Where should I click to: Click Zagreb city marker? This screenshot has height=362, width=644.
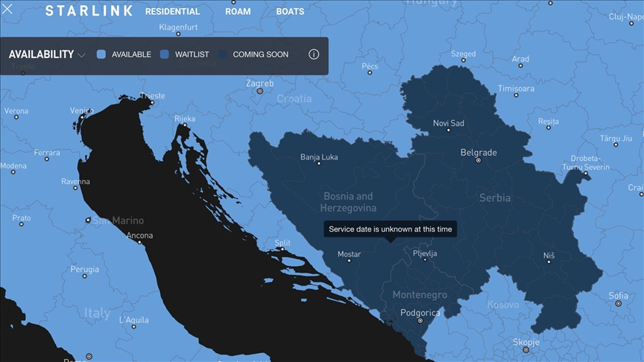pyautogui.click(x=259, y=91)
